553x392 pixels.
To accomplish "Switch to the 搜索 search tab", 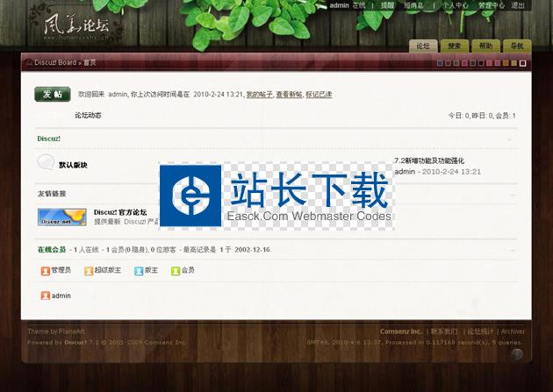I will 454,46.
